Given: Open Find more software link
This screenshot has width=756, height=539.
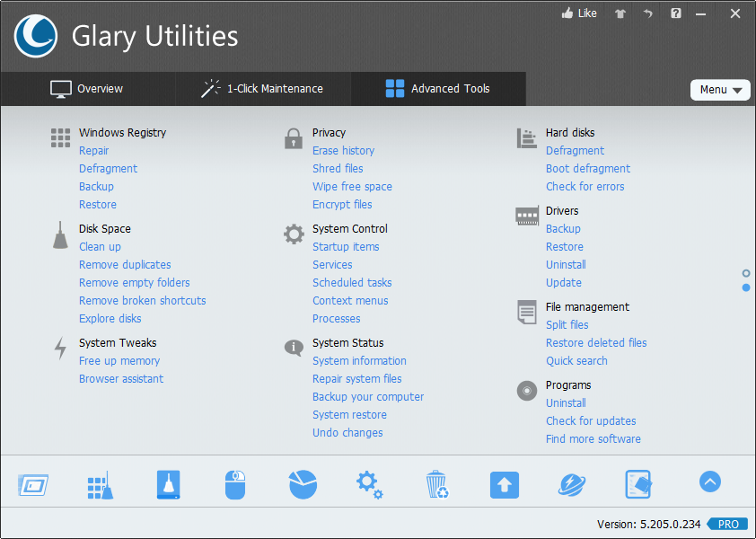Looking at the screenshot, I should [x=593, y=439].
